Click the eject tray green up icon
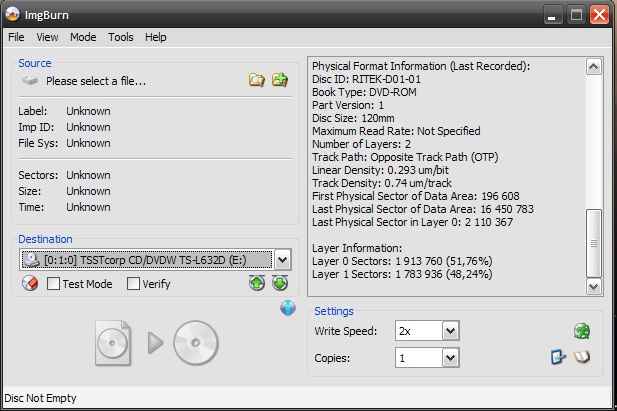Screen dimensions: 617x411 click(x=257, y=283)
